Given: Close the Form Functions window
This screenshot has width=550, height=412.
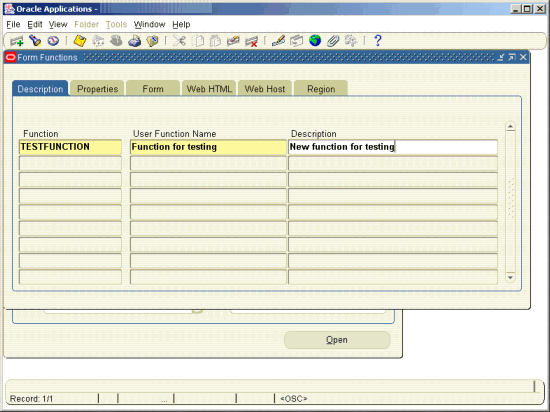Looking at the screenshot, I should coord(523,57).
